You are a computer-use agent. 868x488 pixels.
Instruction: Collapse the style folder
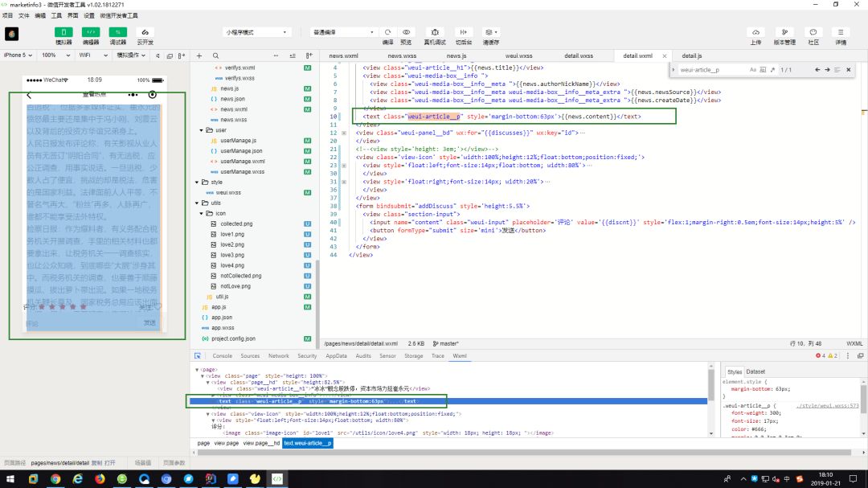click(197, 182)
